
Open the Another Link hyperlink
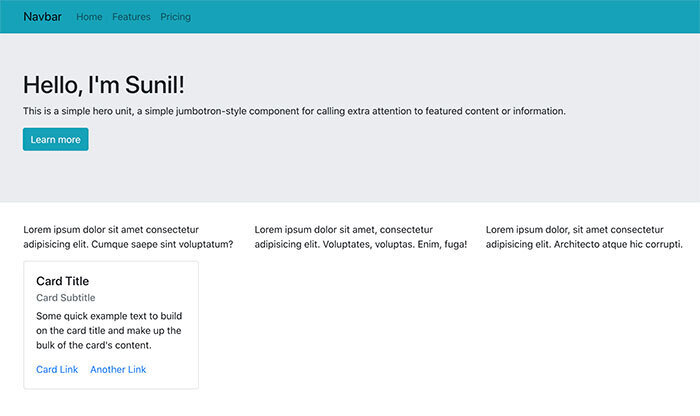point(118,370)
